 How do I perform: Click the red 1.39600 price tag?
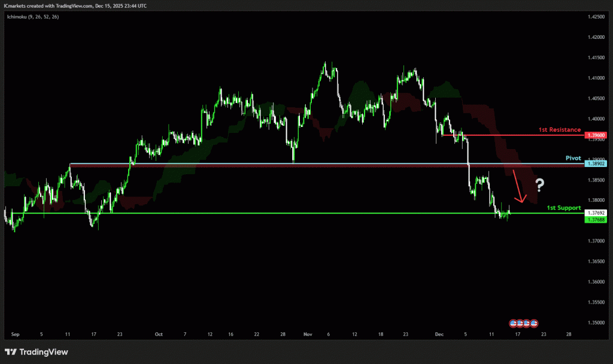pyautogui.click(x=596, y=136)
